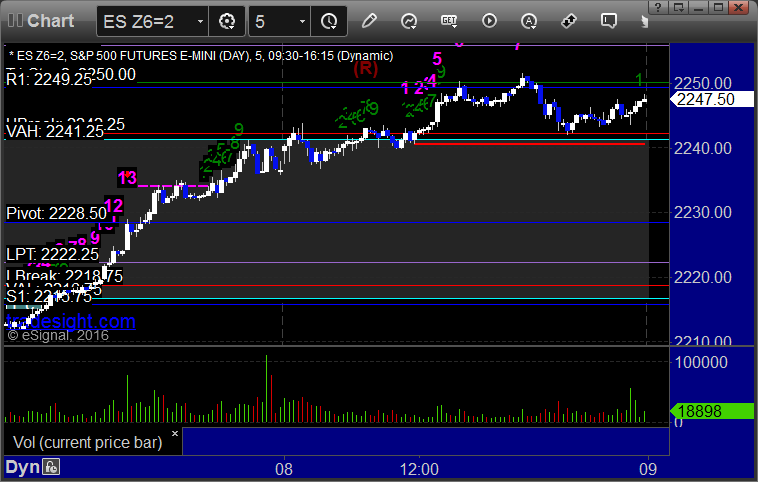
Task: Click the 08 time axis label
Action: [284, 469]
